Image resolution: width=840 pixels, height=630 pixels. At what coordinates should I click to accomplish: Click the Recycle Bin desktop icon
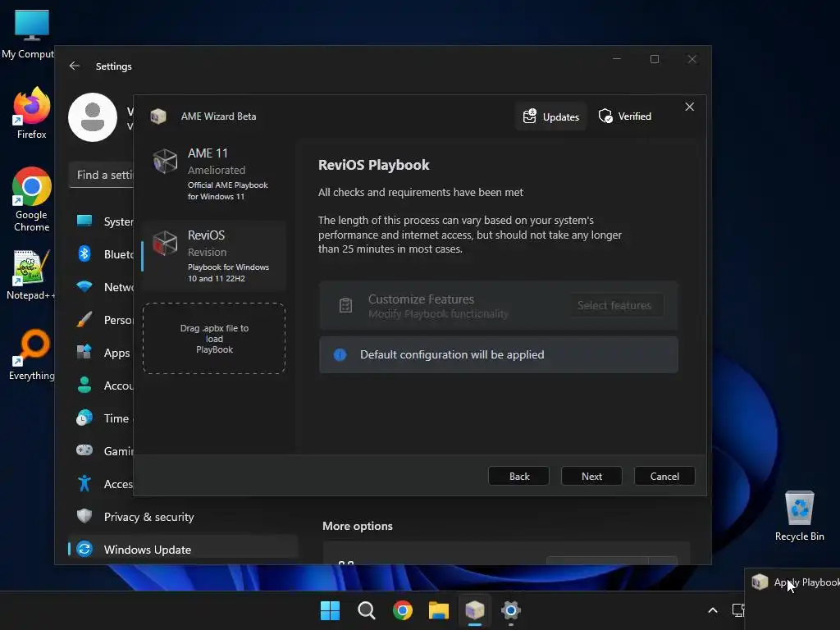pos(799,515)
